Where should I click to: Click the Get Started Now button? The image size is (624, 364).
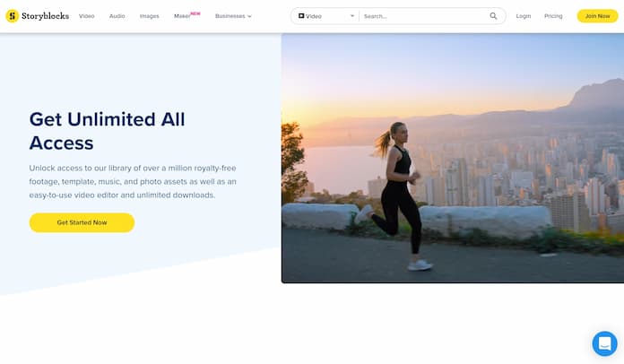82,222
